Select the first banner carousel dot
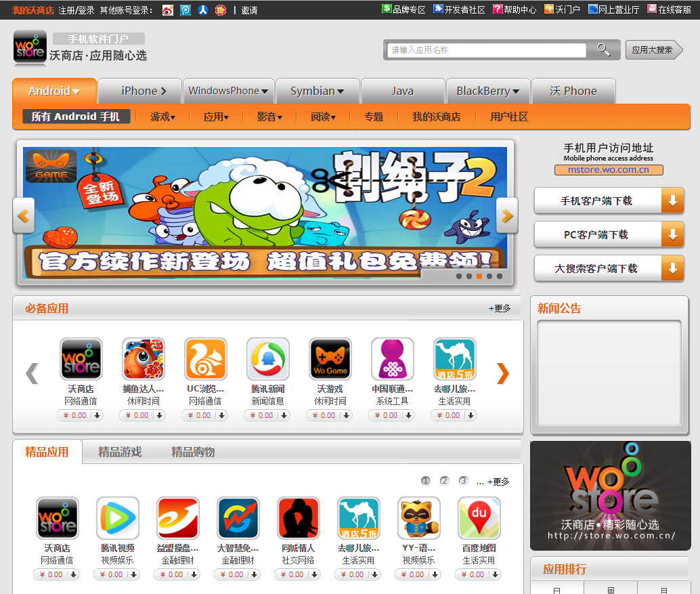 pos(459,276)
